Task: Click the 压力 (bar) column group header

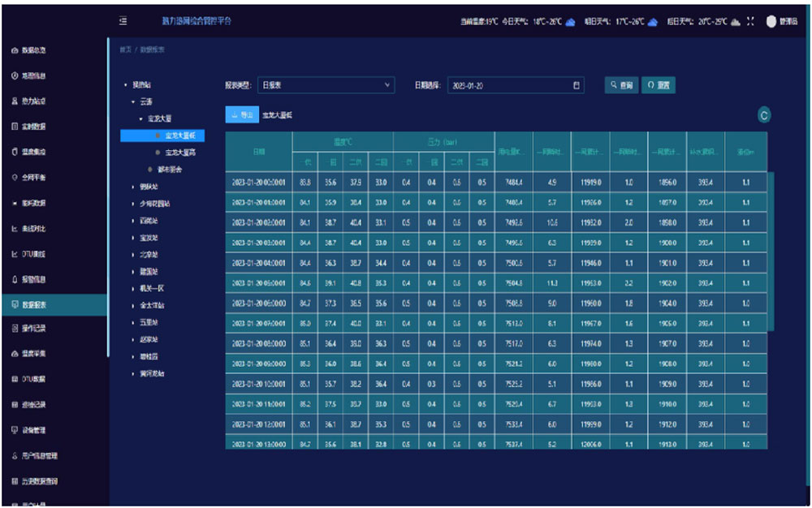Action: 444,142
